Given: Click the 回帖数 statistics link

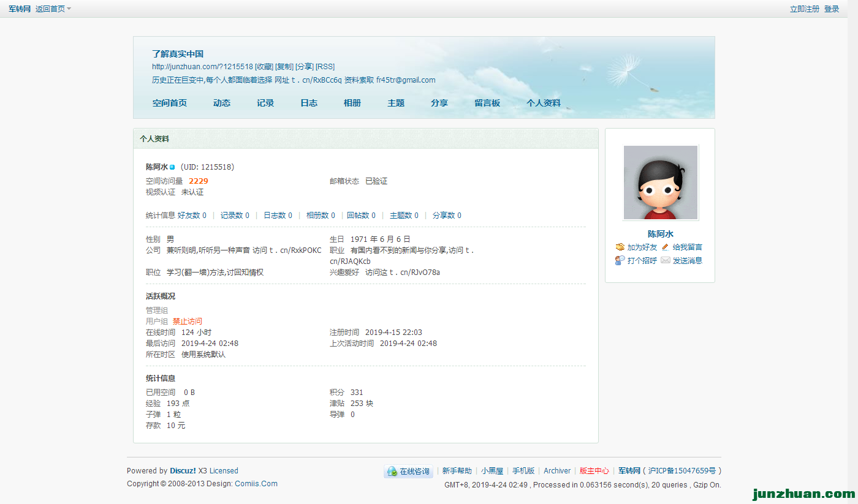Looking at the screenshot, I should (358, 216).
